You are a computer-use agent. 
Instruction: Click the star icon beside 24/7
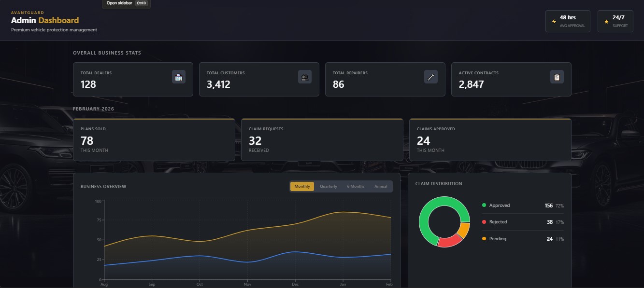click(606, 22)
